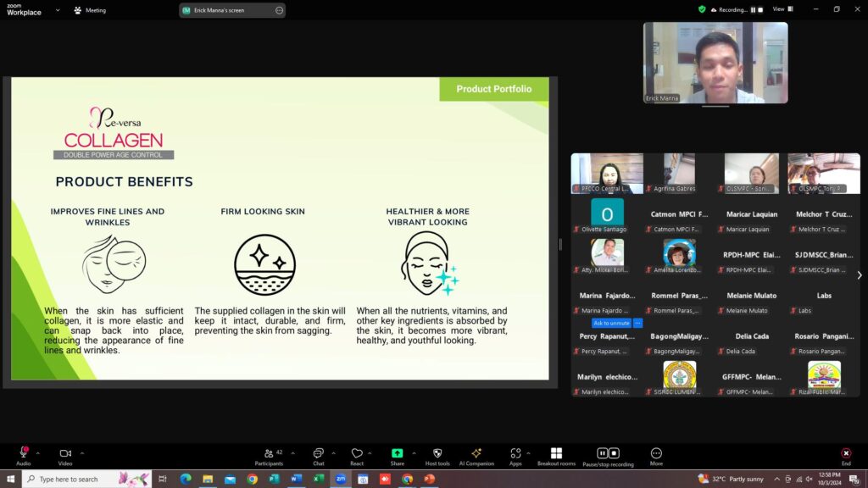
Task: Open AI Companion sparkle icon
Action: tap(476, 453)
